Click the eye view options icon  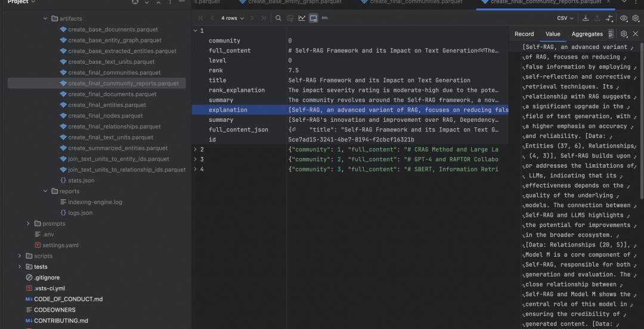pos(624,19)
